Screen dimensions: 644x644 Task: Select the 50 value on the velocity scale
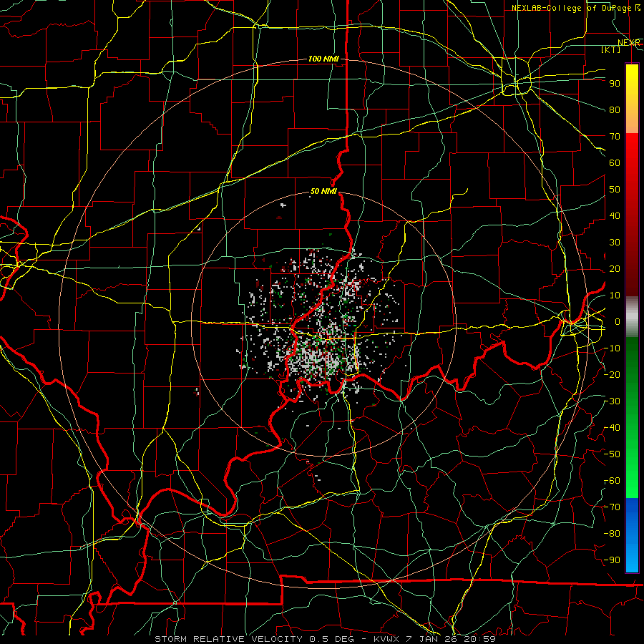[615, 190]
